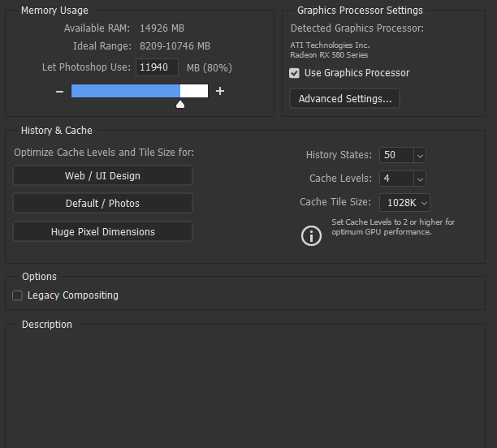This screenshot has height=448, width=497.
Task: Select the Default / Photos preset button
Action: click(x=102, y=203)
